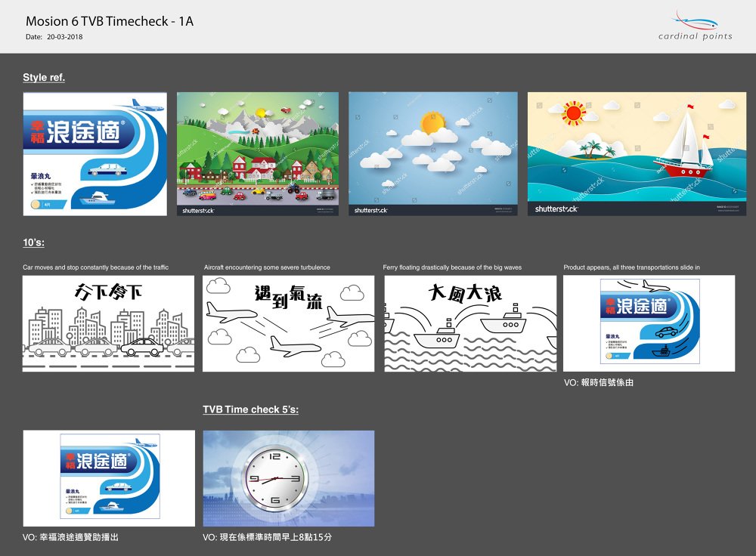Open the aircraft turbulence storyboard frame
This screenshot has height=556, width=756.
coord(288,323)
